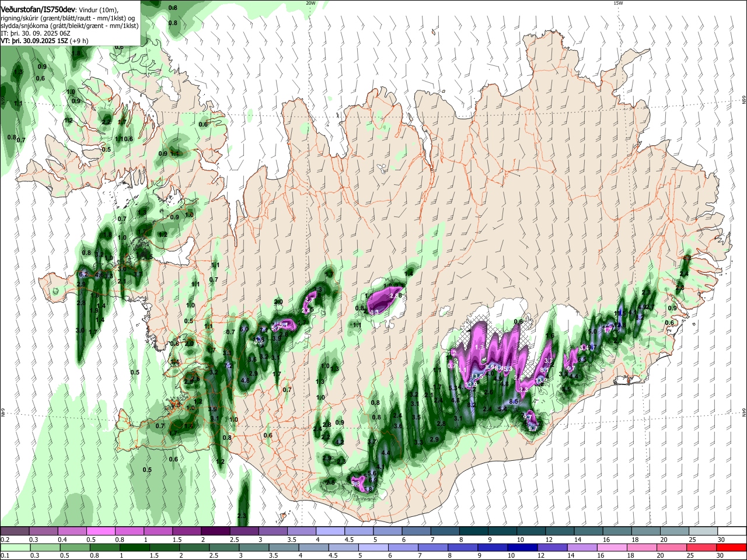Pick the pure red swatch after 30
This screenshot has height=560, width=747.
pos(731,548)
